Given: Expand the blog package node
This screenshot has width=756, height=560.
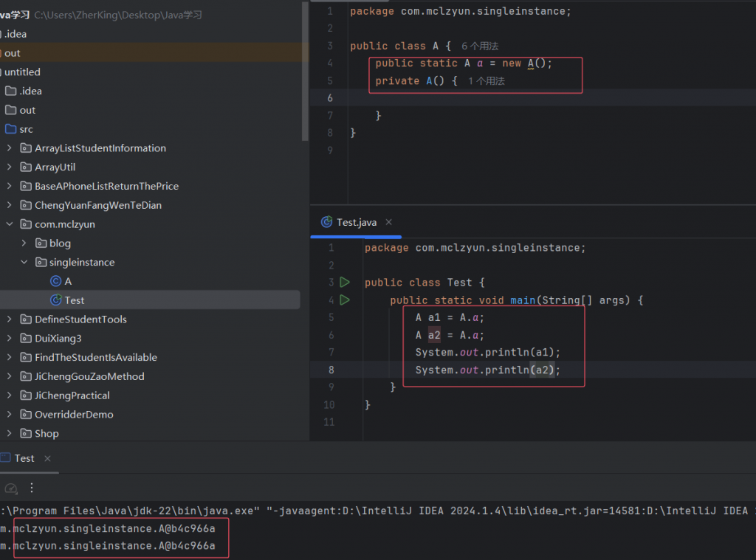Looking at the screenshot, I should tap(24, 243).
